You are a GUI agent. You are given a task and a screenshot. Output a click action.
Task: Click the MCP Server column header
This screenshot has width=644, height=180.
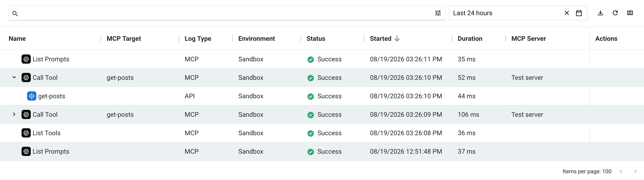[528, 39]
